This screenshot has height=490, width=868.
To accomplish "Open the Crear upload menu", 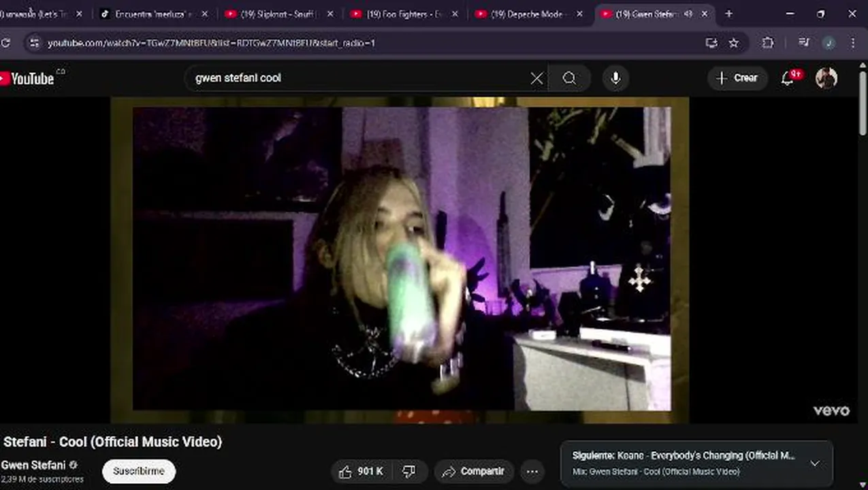I will tap(738, 78).
